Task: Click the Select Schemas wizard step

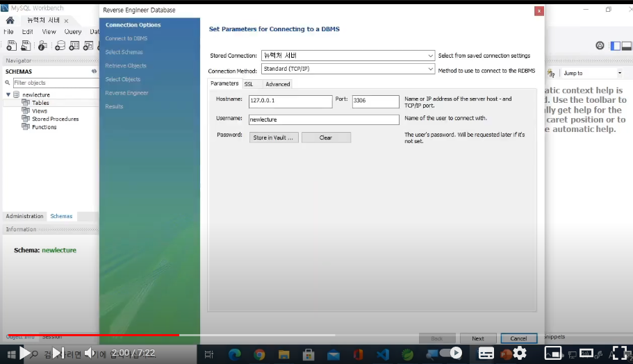Action: [x=124, y=52]
